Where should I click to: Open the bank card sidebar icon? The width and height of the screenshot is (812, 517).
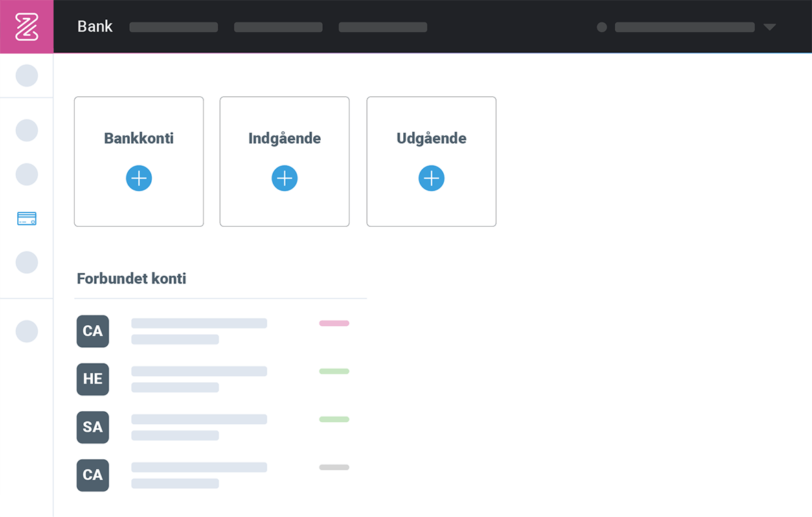point(26,219)
